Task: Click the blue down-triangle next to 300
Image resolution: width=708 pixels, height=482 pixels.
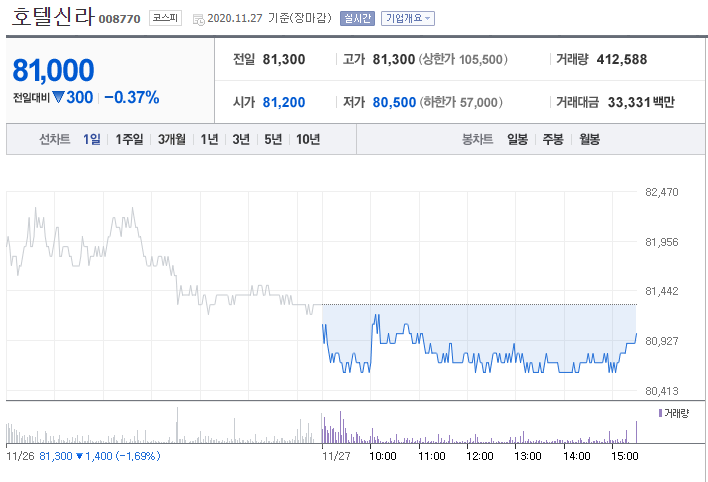Action: tap(58, 97)
